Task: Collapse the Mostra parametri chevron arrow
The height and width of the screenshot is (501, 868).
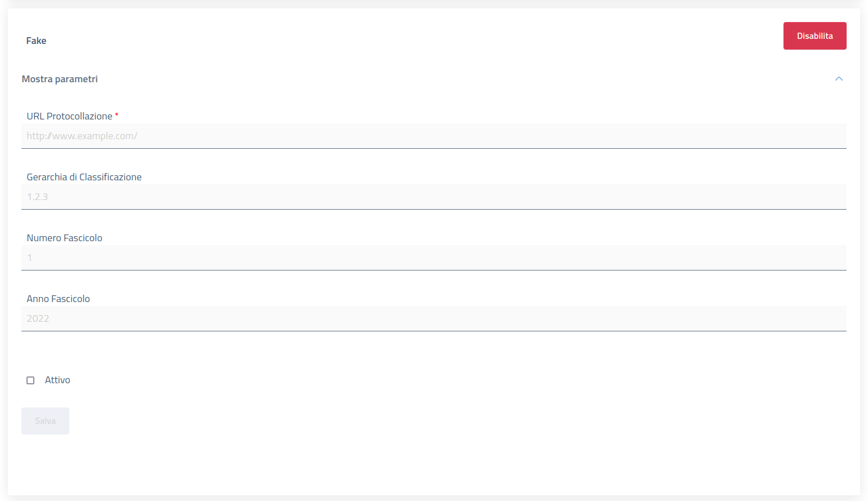Action: click(x=839, y=79)
